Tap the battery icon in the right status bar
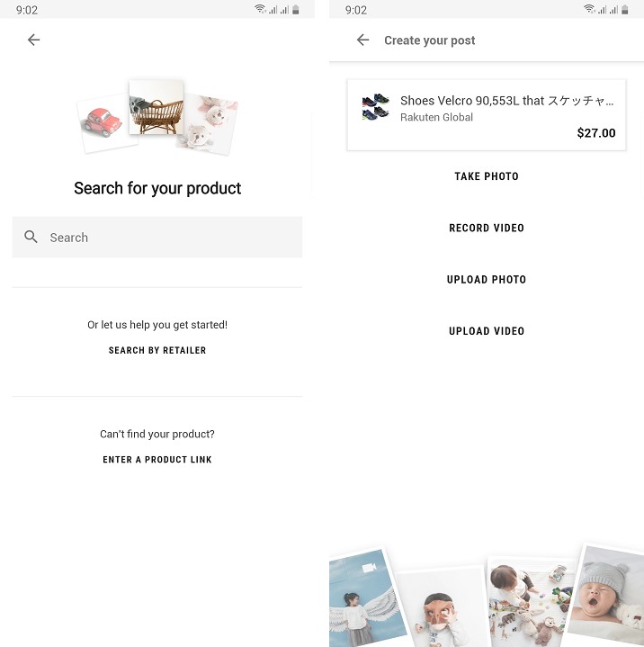This screenshot has width=644, height=647. coord(624,10)
